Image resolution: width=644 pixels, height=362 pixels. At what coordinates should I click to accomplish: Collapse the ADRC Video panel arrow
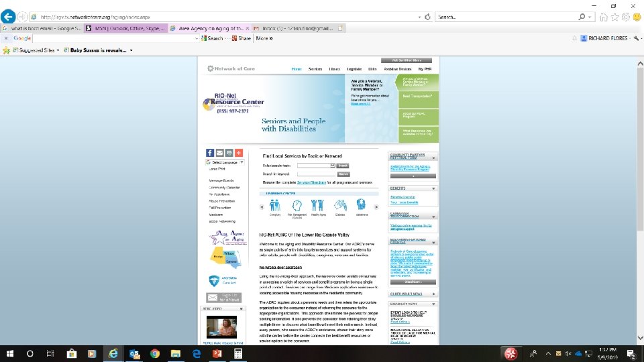[241, 308]
